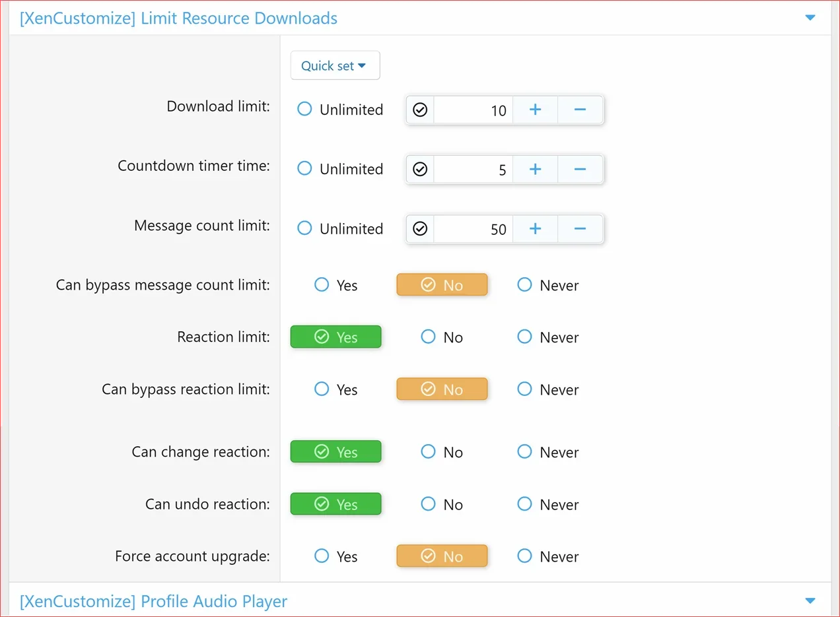Collapse the Limit Resource Downloads section arrow
The height and width of the screenshot is (617, 840).
pyautogui.click(x=810, y=18)
